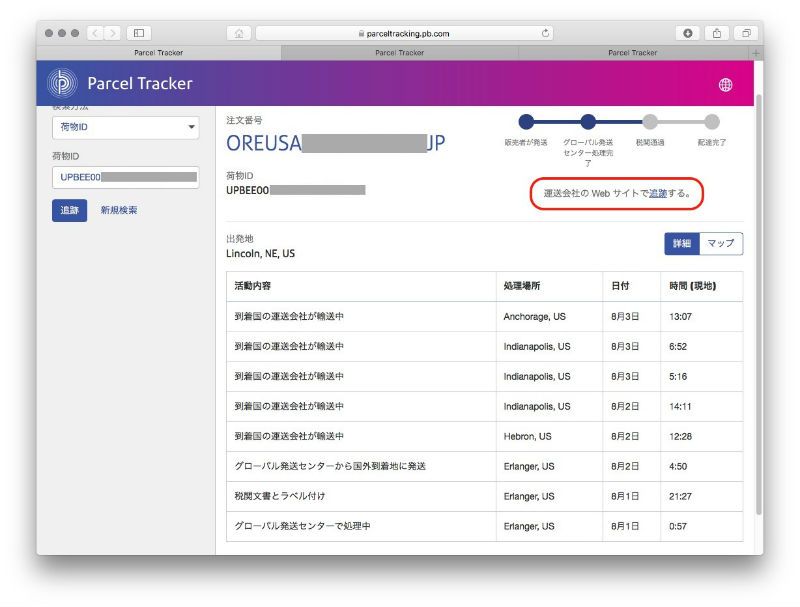The height and width of the screenshot is (607, 800).
Task: Add a new tab with plus button
Action: [756, 53]
